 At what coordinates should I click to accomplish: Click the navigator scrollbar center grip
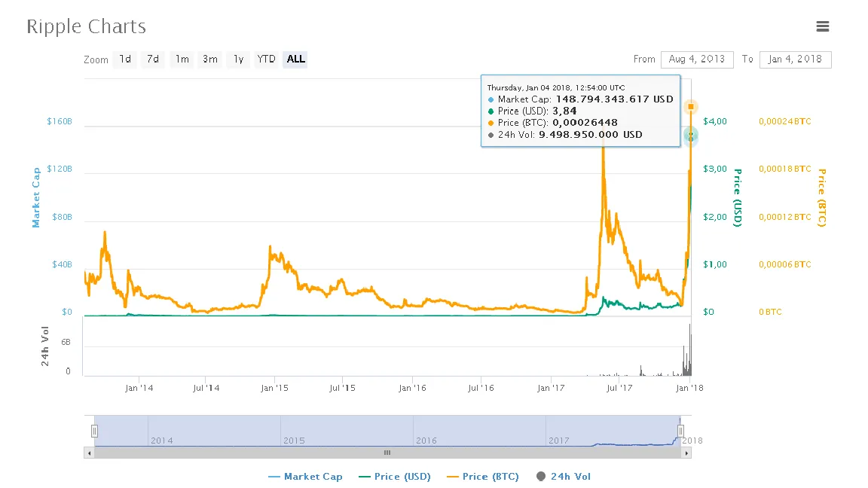[x=387, y=453]
